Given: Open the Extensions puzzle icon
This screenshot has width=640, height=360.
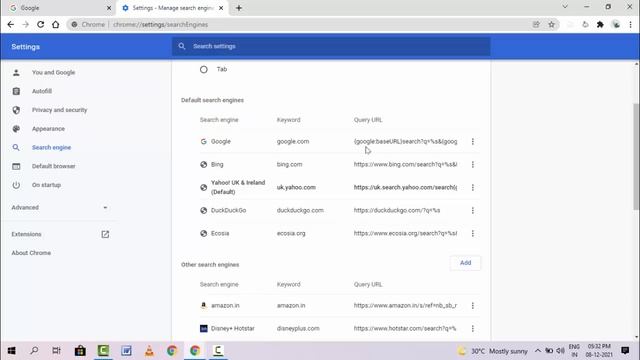Looking at the screenshot, I should click(600, 24).
